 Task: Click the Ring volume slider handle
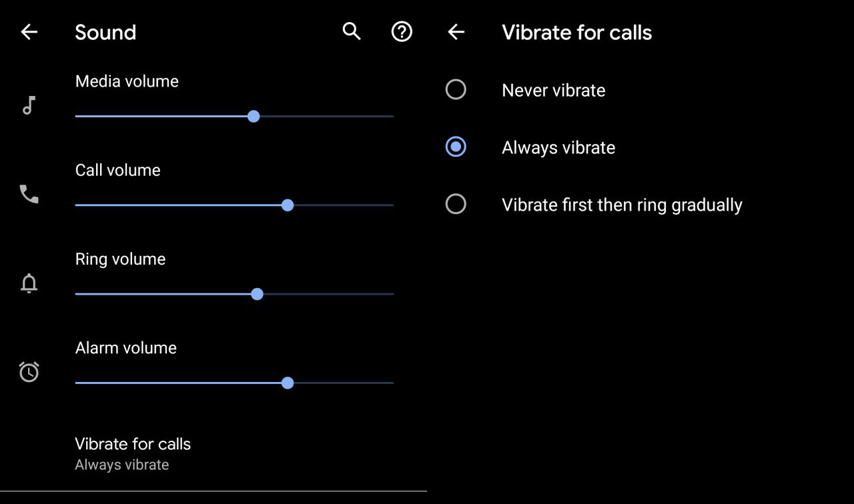click(x=258, y=294)
